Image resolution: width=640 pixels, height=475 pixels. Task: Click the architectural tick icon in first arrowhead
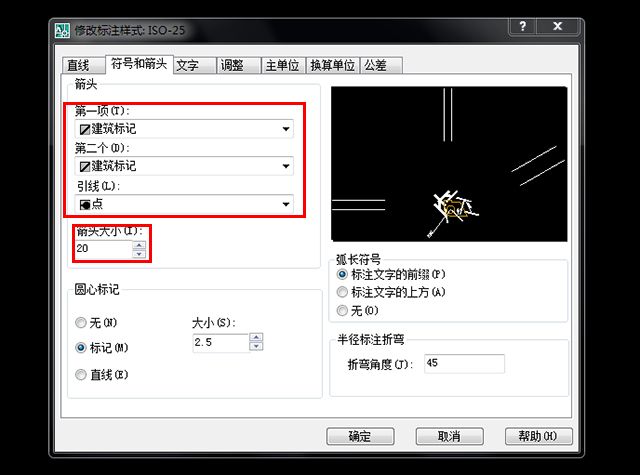pyautogui.click(x=85, y=130)
